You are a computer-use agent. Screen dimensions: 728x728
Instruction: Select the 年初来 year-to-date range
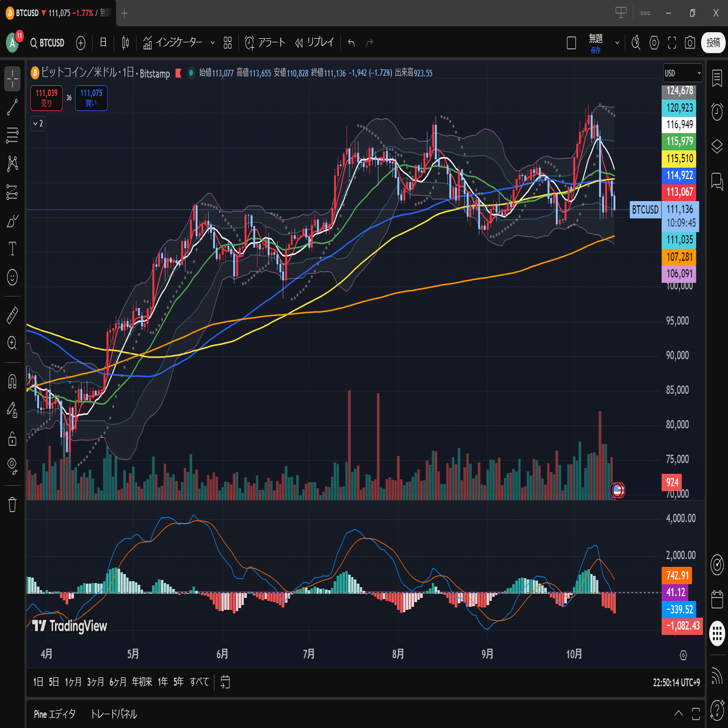click(x=142, y=681)
